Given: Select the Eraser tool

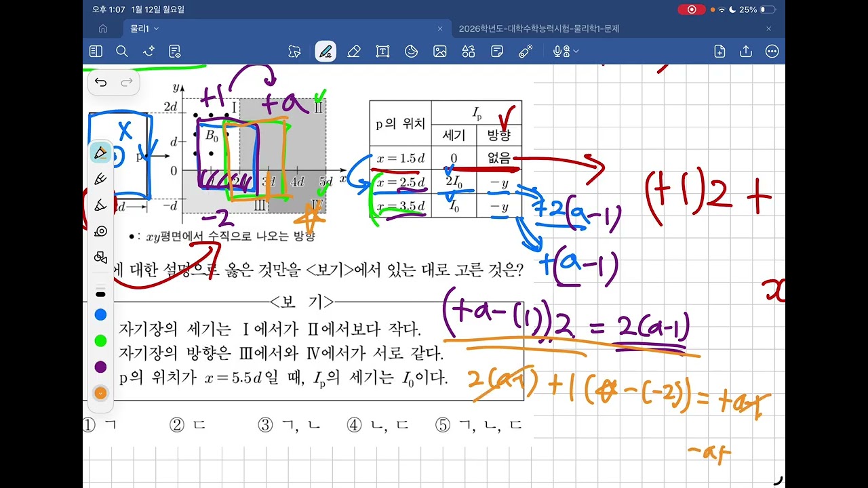Looking at the screenshot, I should 353,52.
